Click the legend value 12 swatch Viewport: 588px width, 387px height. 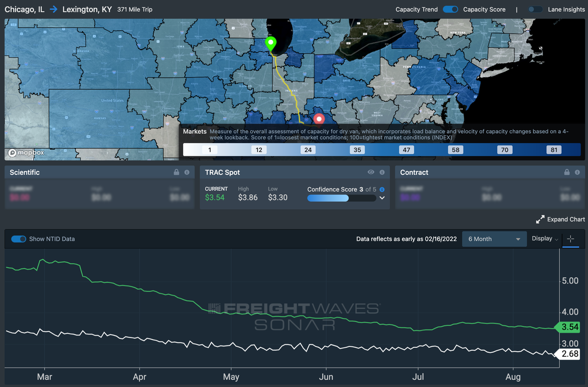pos(259,150)
